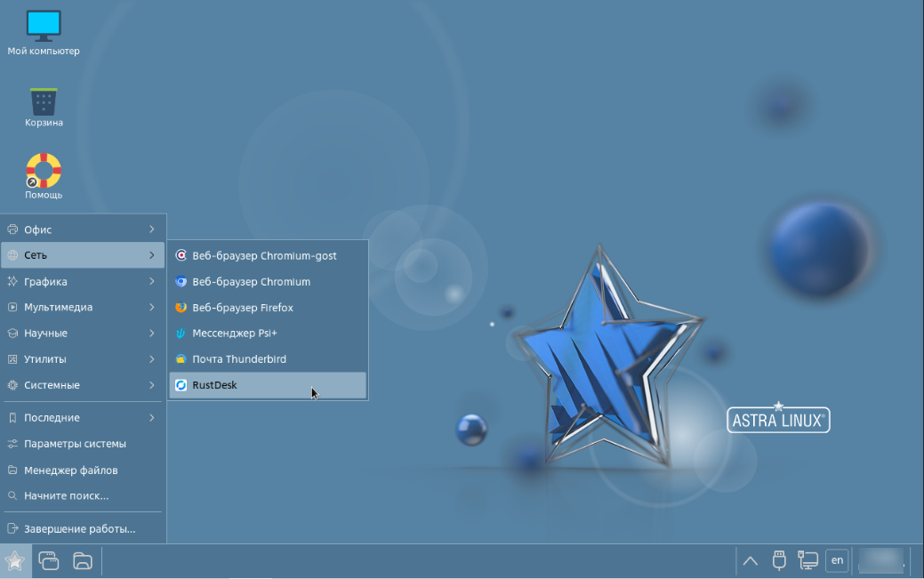Open the Chromium web browser
The image size is (924, 579).
point(253,281)
